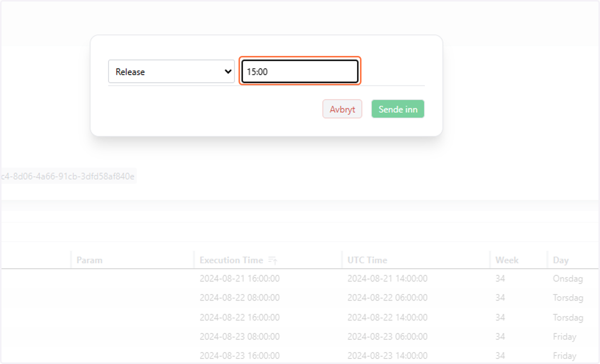Click the UTC Time column header

367,260
